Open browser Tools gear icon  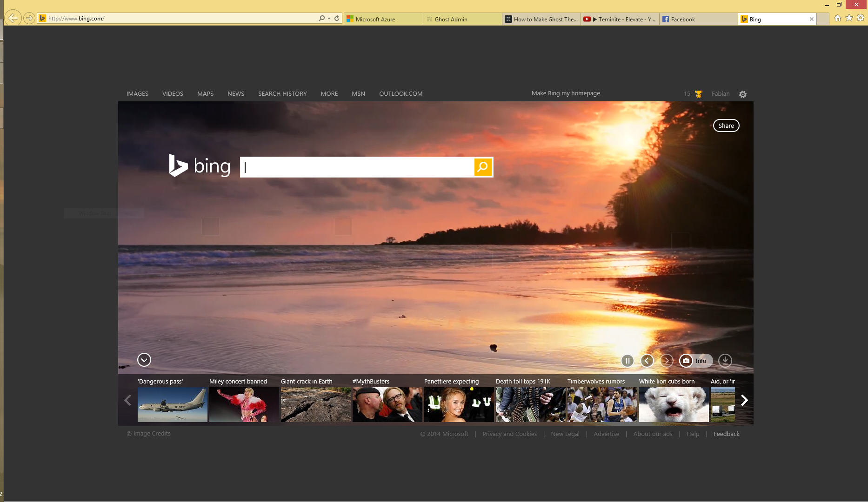point(861,18)
